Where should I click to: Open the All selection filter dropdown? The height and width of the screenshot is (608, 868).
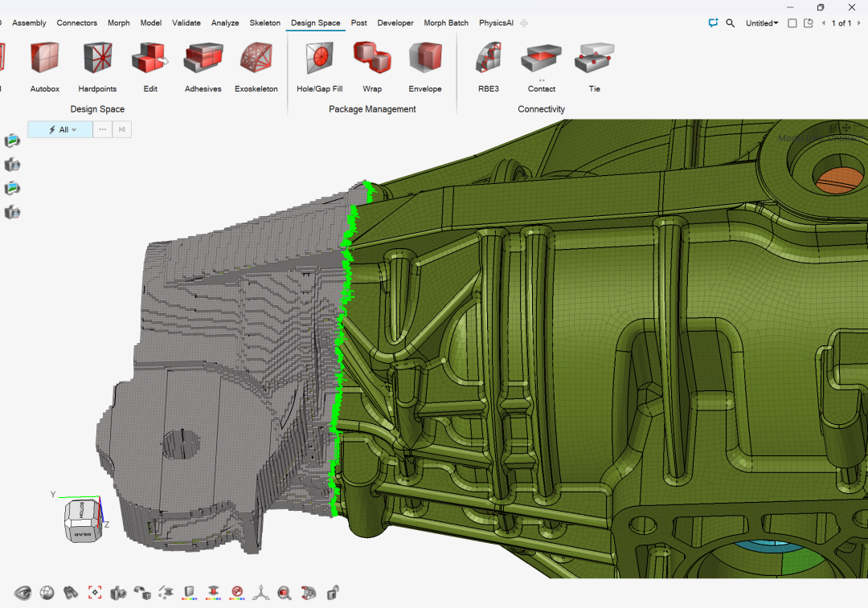(60, 129)
